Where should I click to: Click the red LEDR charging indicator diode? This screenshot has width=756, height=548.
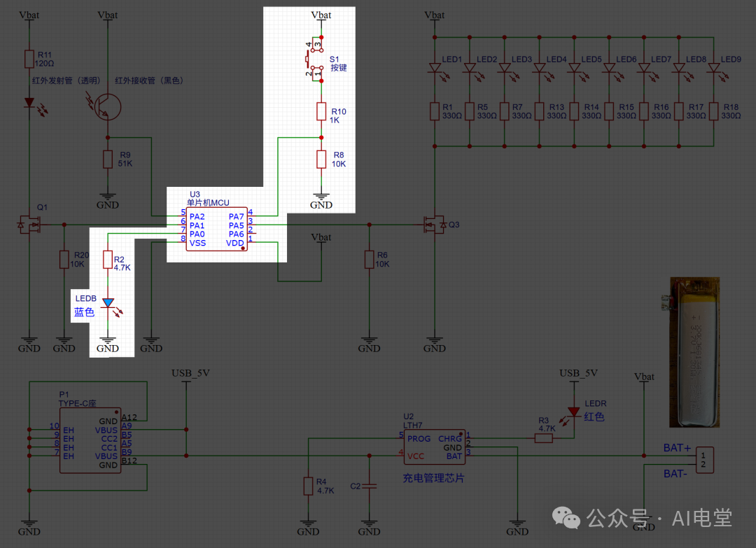pyautogui.click(x=574, y=412)
